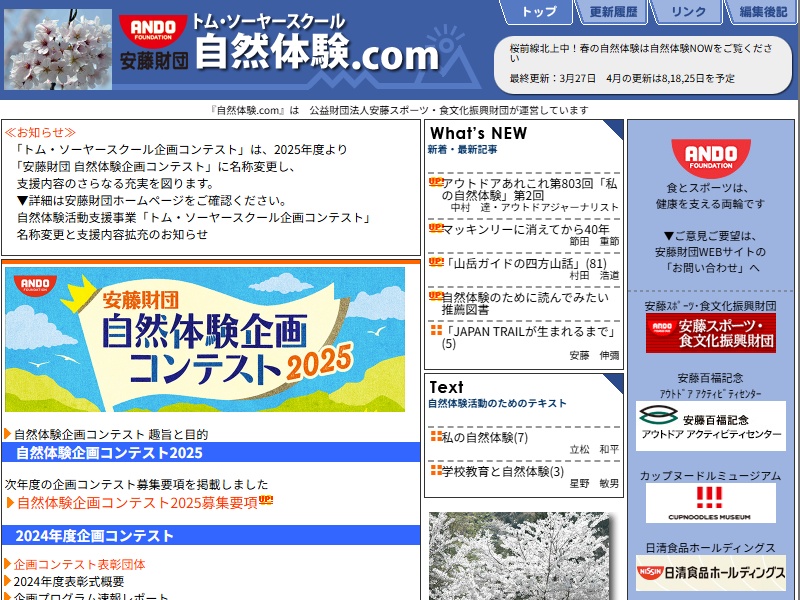Open 2024年度表彰式概要 link
The width and height of the screenshot is (800, 600).
click(69, 581)
